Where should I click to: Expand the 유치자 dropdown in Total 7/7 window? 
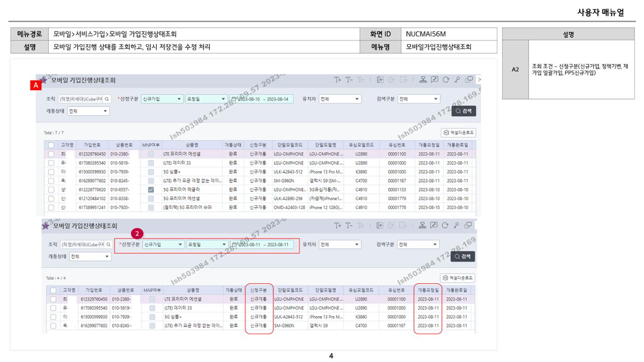click(340, 99)
